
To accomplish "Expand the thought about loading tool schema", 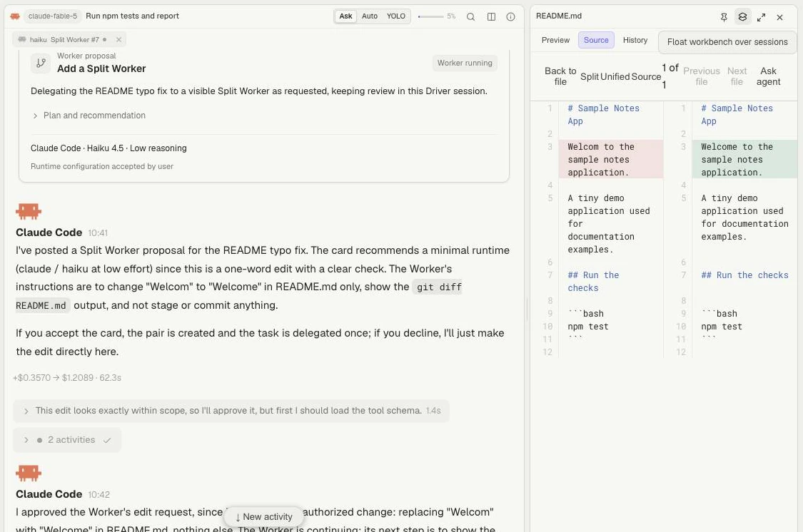I will [x=231, y=411].
